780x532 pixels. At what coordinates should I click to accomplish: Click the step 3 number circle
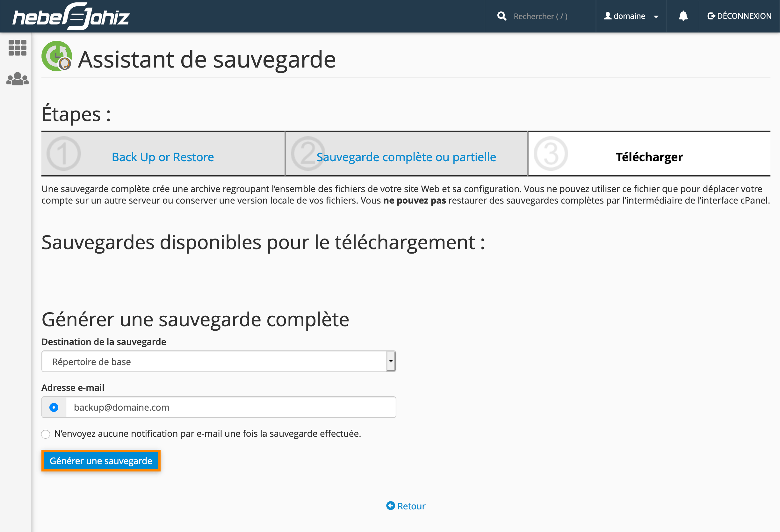pyautogui.click(x=551, y=154)
